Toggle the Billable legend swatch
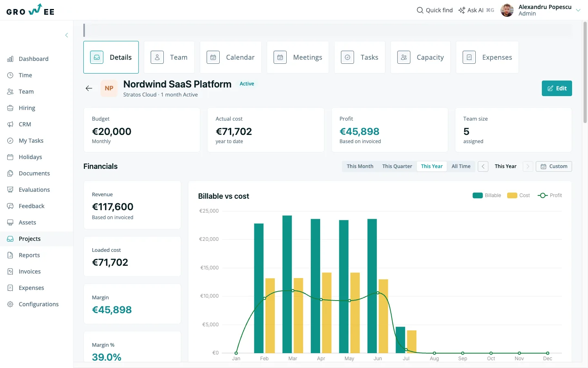The width and height of the screenshot is (588, 368). click(x=478, y=195)
